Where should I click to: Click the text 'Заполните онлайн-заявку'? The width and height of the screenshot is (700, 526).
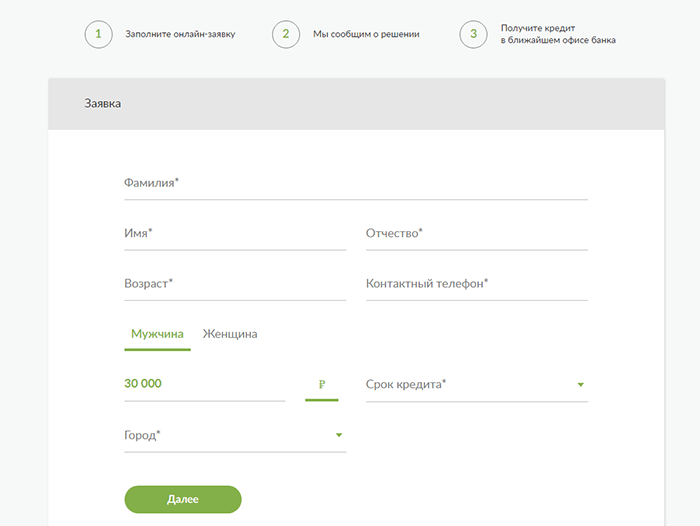point(180,34)
